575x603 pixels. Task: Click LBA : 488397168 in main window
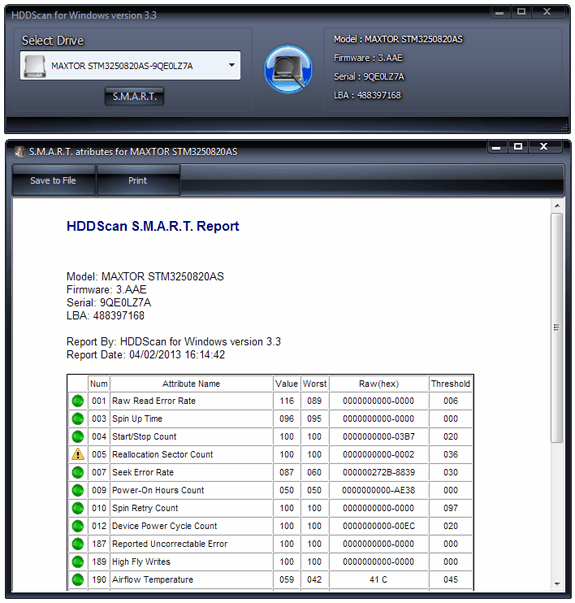pyautogui.click(x=367, y=95)
